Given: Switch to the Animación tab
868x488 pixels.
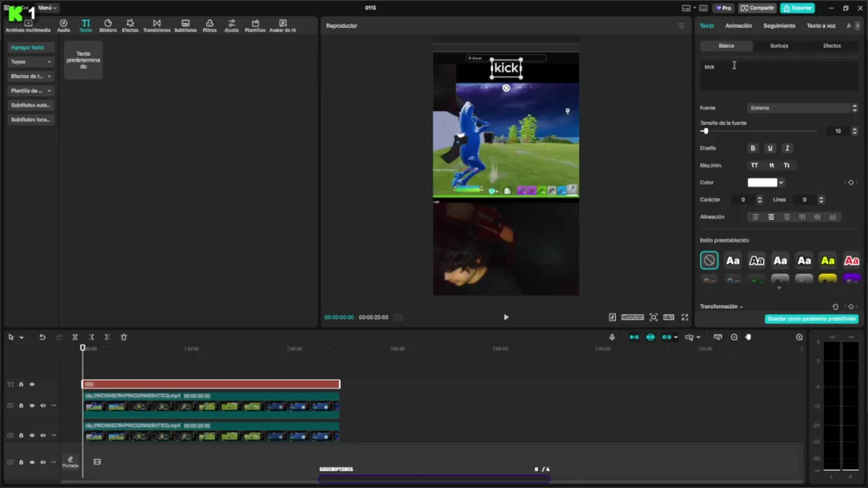Looking at the screenshot, I should (738, 26).
